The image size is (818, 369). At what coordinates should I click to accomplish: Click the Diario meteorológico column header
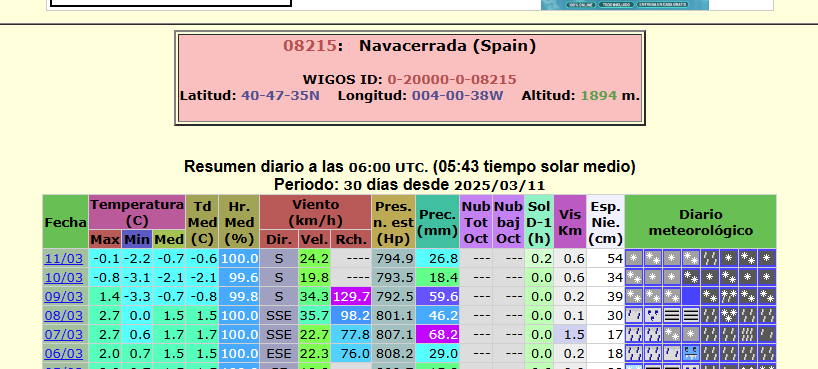coord(700,222)
